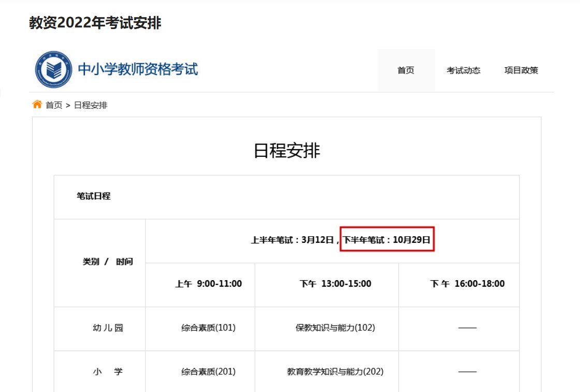Open the 项目政策 navigation menu item
Image resolution: width=580 pixels, height=392 pixels.
521,70
